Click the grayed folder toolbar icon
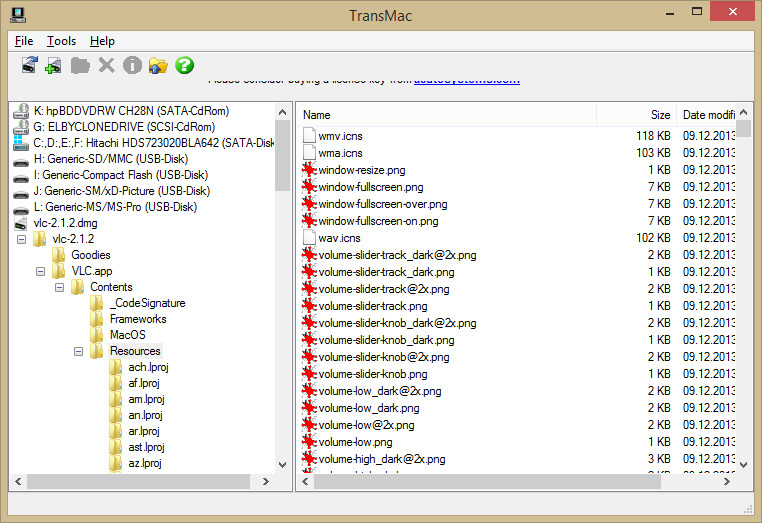This screenshot has width=762, height=523. tap(80, 66)
